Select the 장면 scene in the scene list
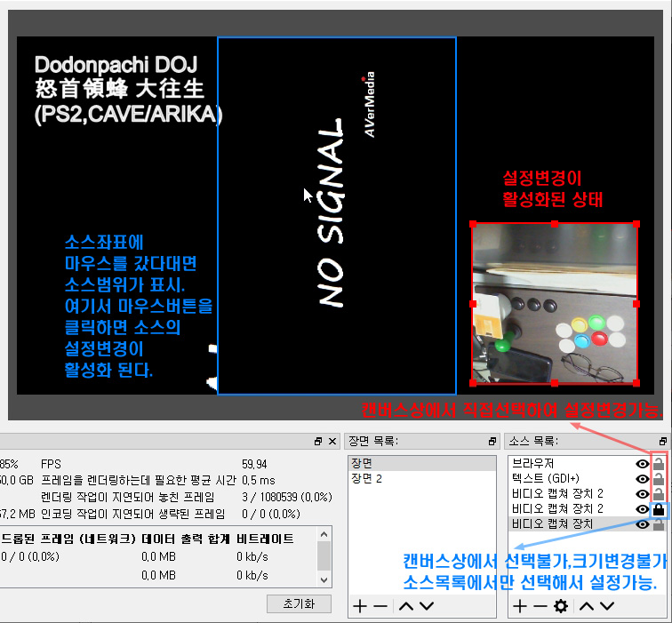Viewport: 672px width, 623px height. tap(421, 464)
